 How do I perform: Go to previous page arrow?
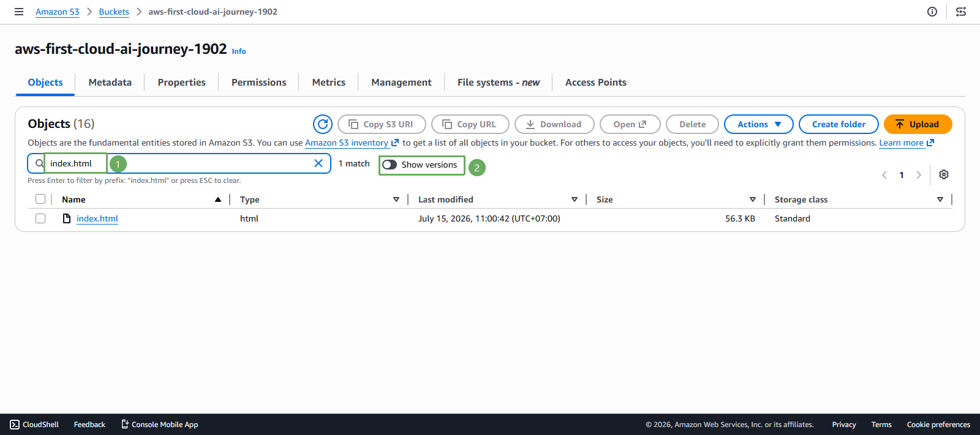point(884,175)
